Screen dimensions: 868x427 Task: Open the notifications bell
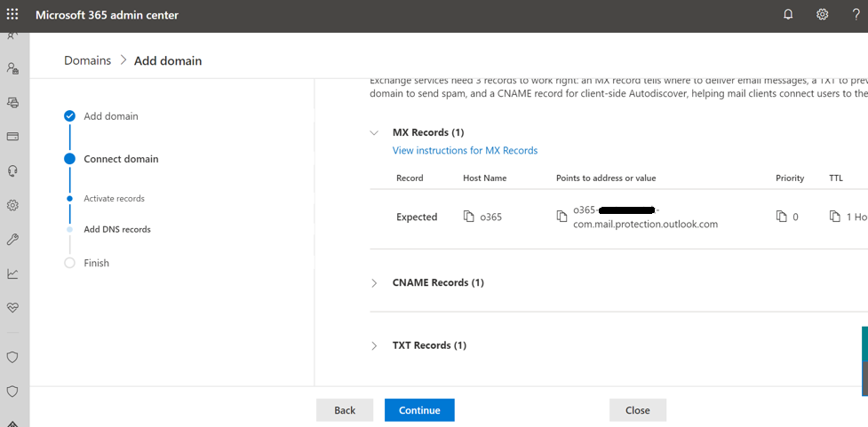point(788,14)
